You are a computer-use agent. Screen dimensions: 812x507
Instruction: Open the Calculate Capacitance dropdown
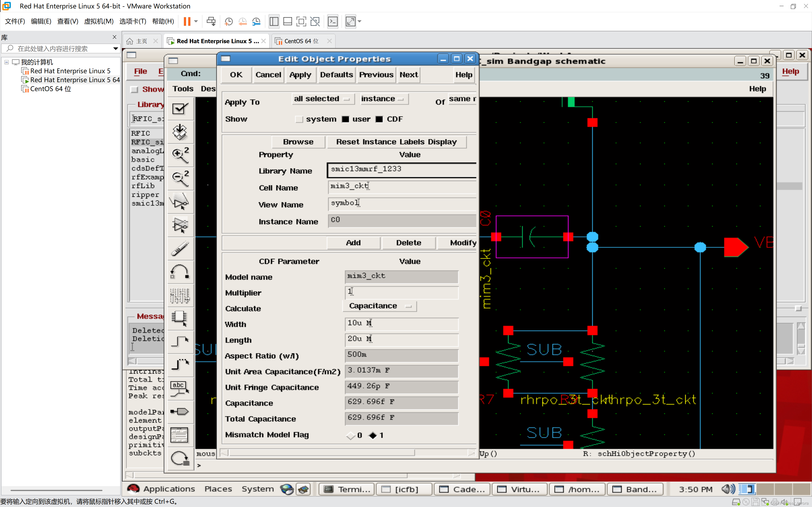tap(380, 306)
